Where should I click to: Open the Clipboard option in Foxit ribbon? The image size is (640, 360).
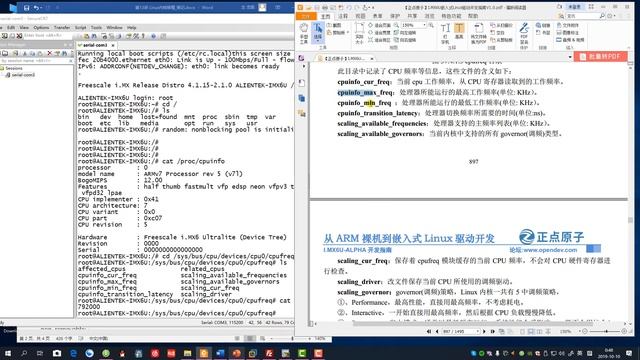pyautogui.click(x=337, y=33)
